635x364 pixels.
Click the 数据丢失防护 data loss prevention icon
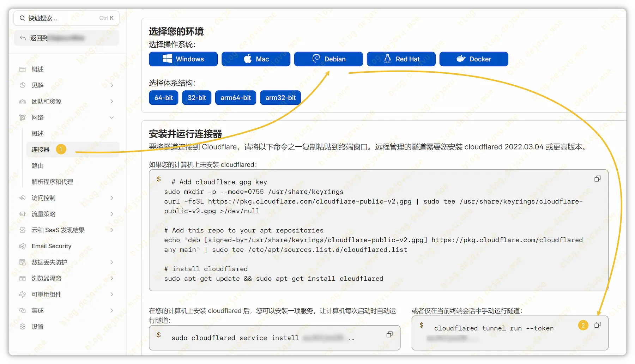[x=22, y=262]
